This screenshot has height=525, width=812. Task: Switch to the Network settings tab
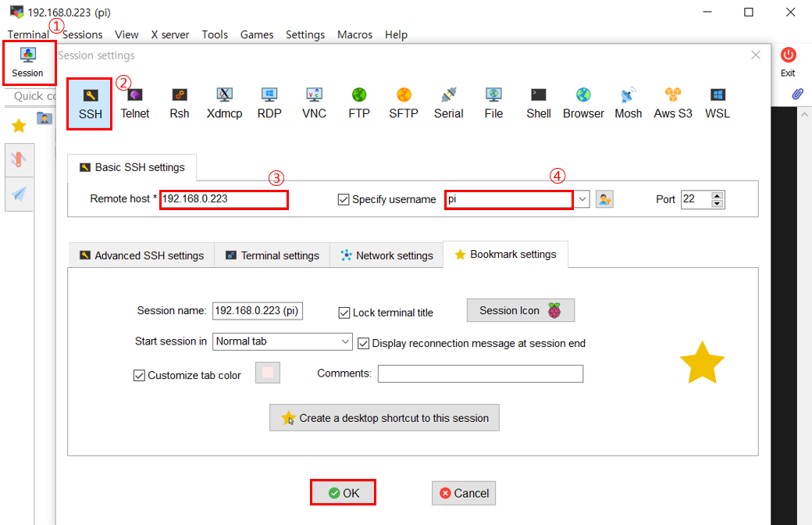coord(386,255)
